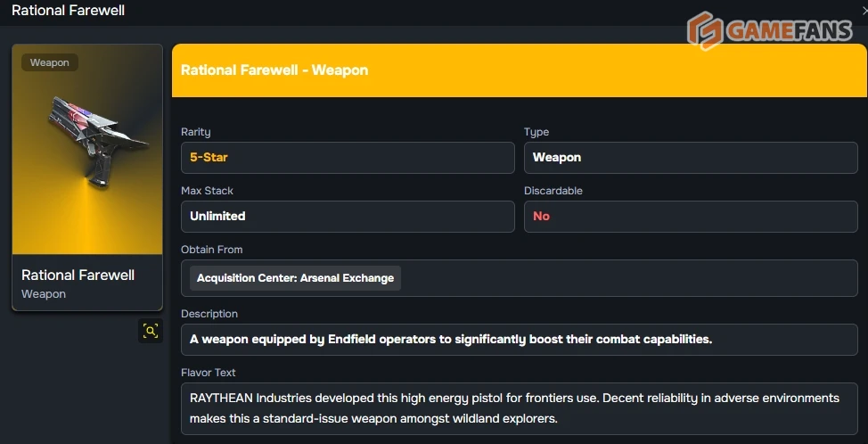Click the Rational Farewell name under the image
Image resolution: width=868 pixels, height=444 pixels.
pyautogui.click(x=78, y=275)
